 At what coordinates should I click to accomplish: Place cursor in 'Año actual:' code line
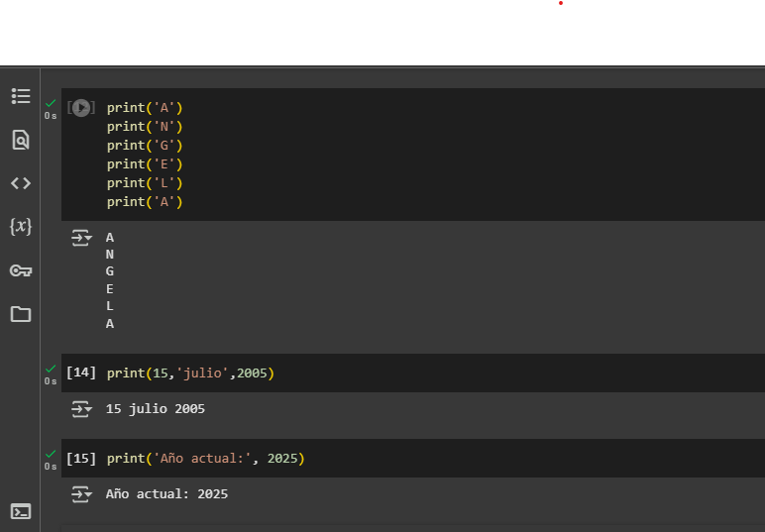pos(205,459)
